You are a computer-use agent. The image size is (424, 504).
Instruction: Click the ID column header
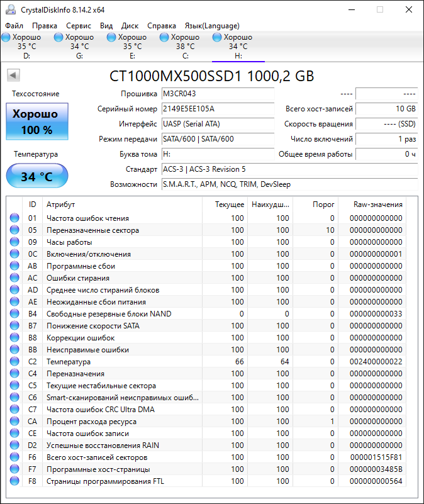[x=32, y=204]
